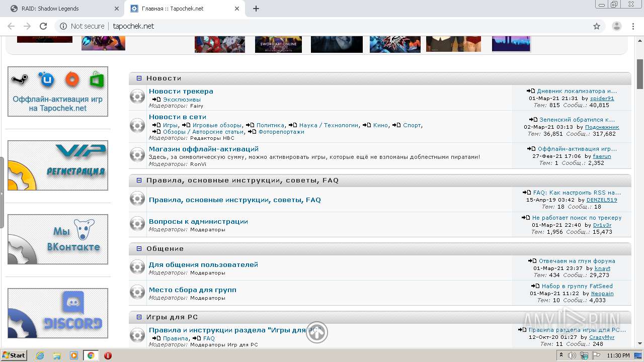The height and width of the screenshot is (362, 644).
Task: Open the Место сбора для групп forum
Action: (x=193, y=290)
